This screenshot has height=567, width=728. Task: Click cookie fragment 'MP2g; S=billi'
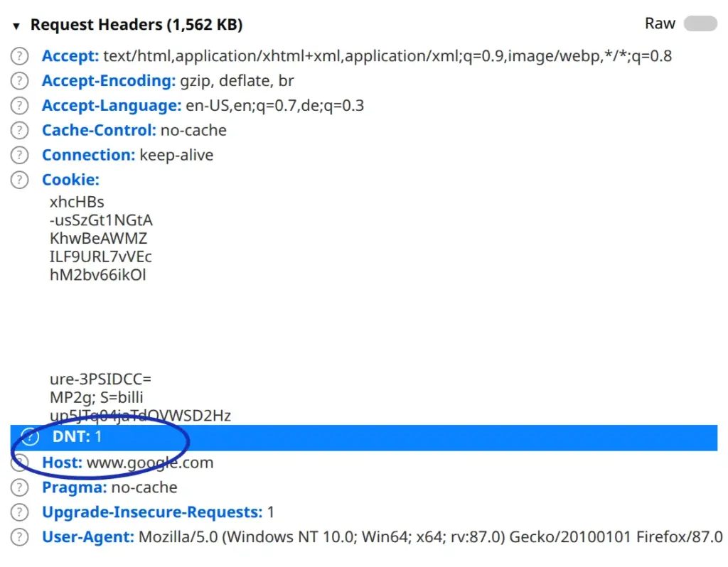(97, 397)
